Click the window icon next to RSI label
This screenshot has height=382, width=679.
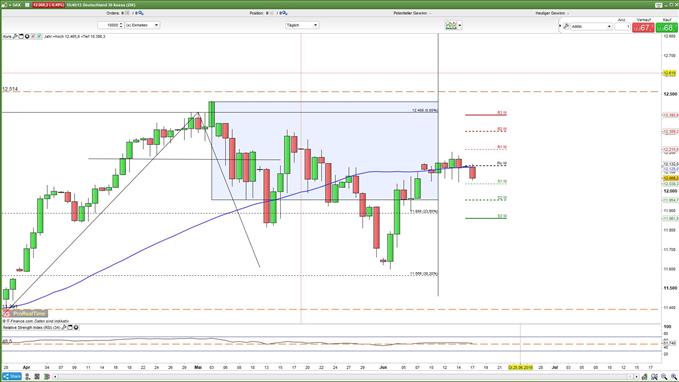coord(70,327)
